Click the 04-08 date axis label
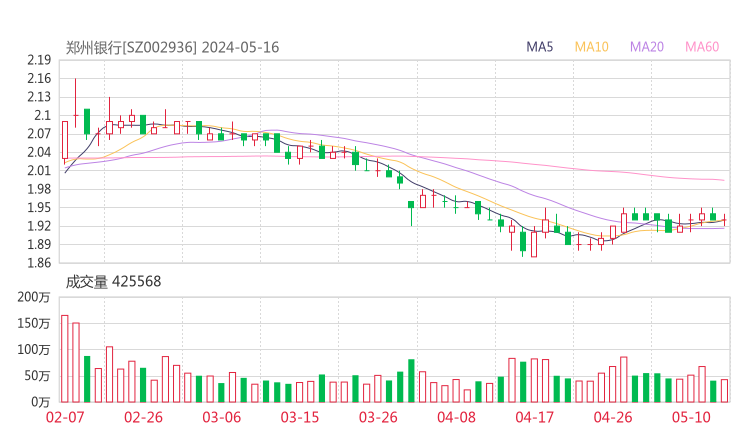 456,417
